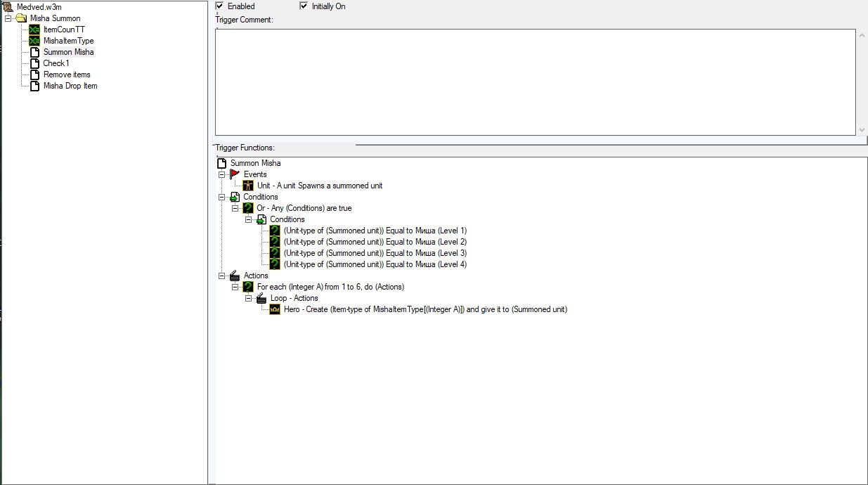Select the ItemCounTT entry
The image size is (868, 485).
tap(64, 30)
